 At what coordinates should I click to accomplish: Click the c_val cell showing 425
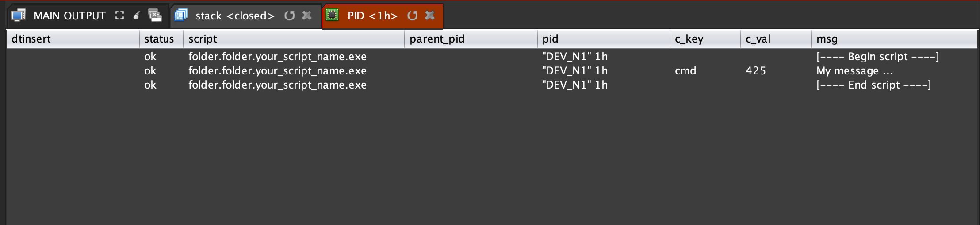click(x=756, y=71)
